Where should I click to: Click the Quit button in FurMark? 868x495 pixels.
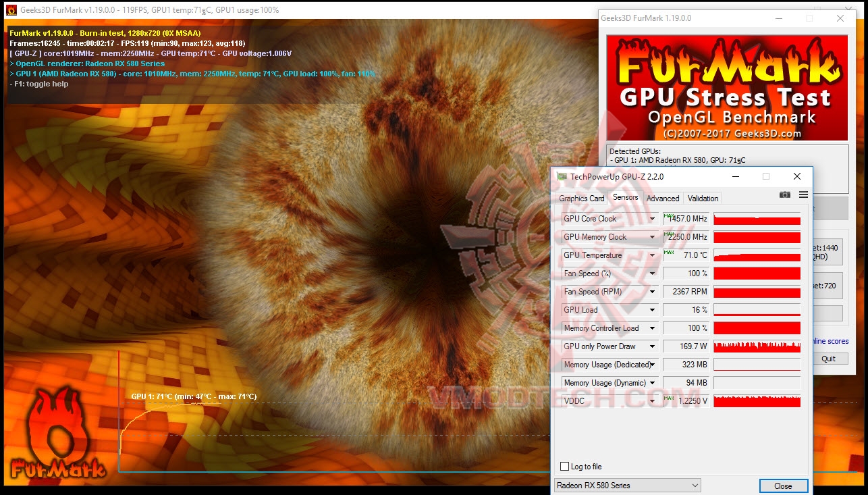(x=830, y=358)
